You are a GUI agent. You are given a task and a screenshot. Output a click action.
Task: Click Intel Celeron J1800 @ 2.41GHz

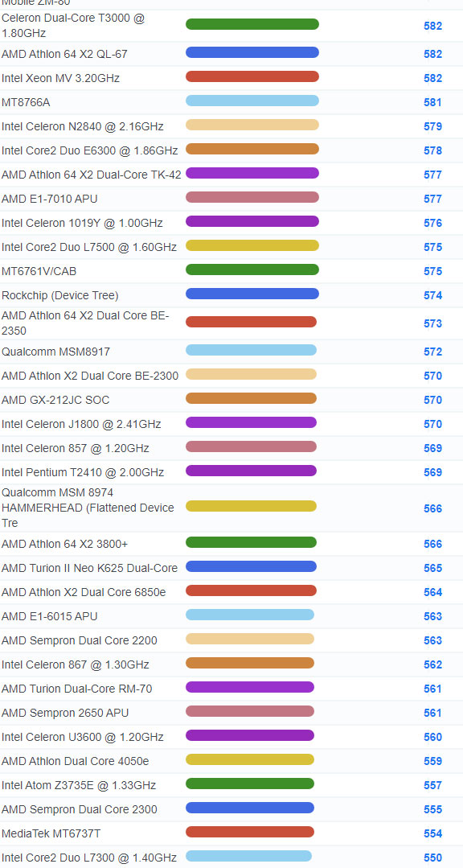pyautogui.click(x=81, y=424)
